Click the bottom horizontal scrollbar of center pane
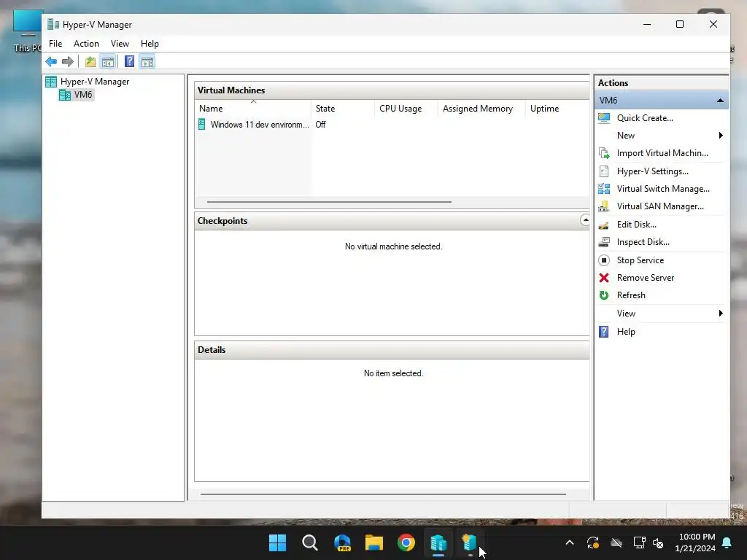747x560 pixels. (383, 494)
